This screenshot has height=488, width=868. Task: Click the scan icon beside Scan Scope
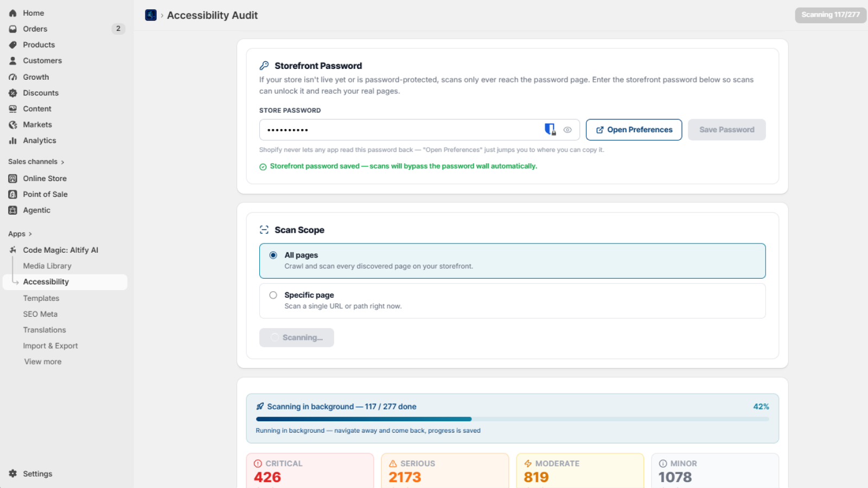tap(264, 230)
